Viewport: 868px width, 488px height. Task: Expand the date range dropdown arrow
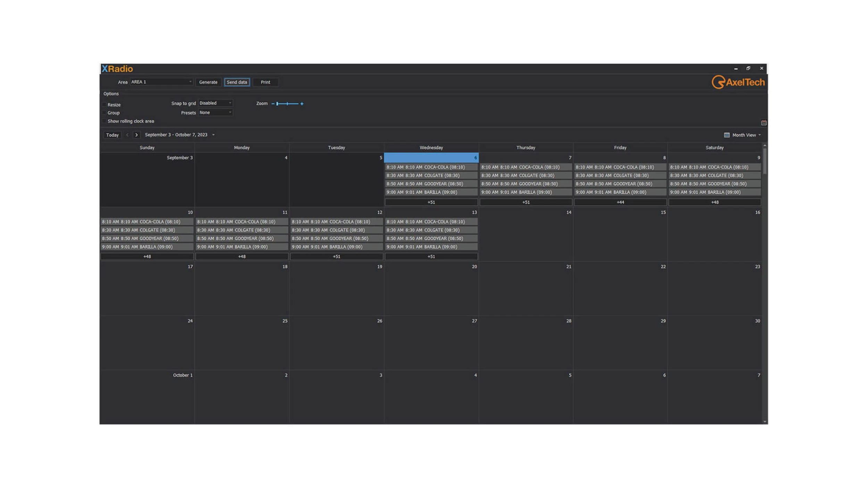click(x=214, y=135)
